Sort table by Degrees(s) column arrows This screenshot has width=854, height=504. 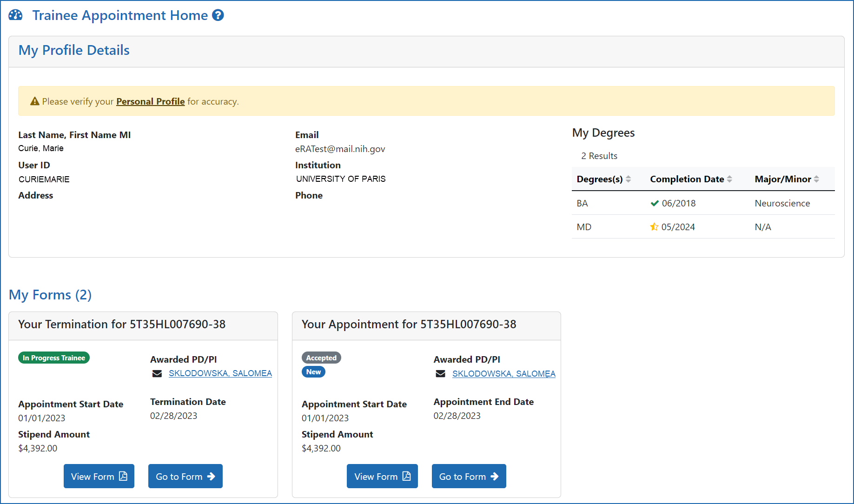[628, 179]
